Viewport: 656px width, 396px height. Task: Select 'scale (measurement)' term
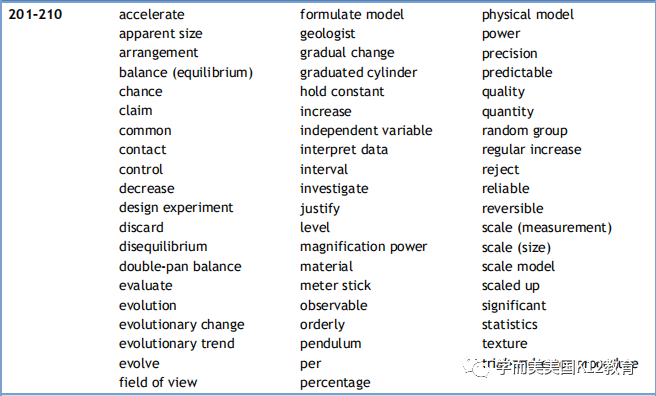click(546, 227)
